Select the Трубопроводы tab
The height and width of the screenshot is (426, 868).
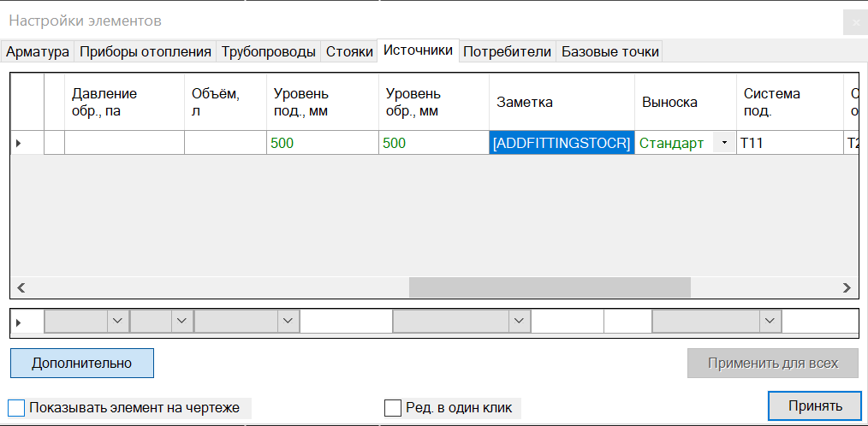tap(268, 51)
